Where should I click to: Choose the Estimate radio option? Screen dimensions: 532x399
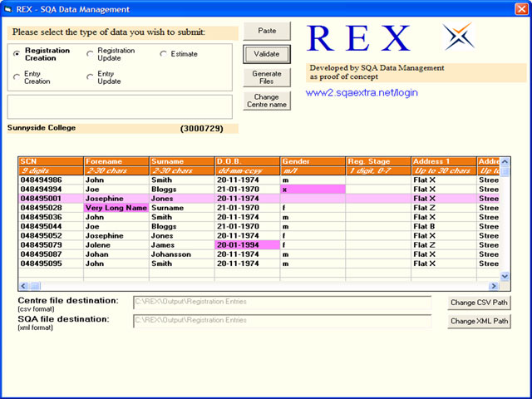click(163, 54)
